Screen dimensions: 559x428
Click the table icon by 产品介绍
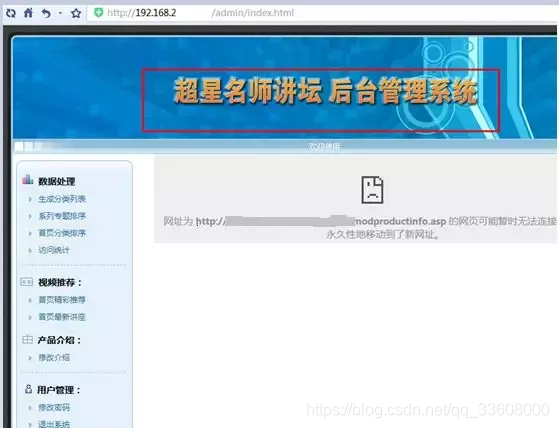coord(27,340)
